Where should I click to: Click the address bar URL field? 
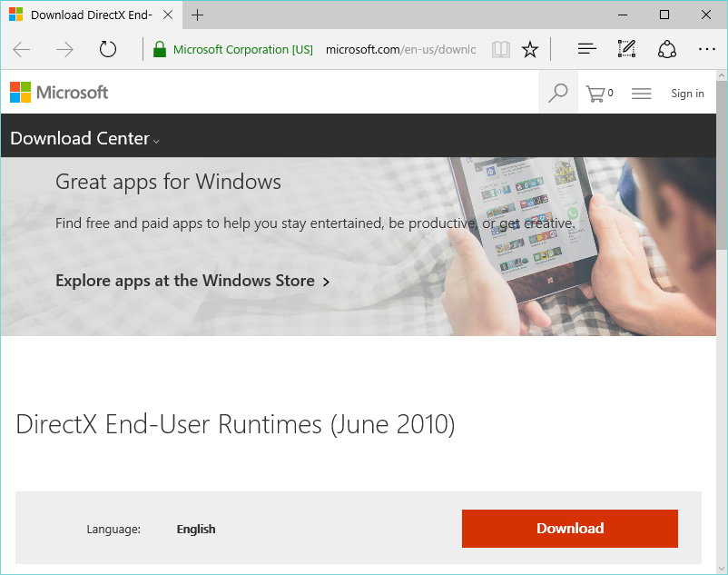click(399, 49)
